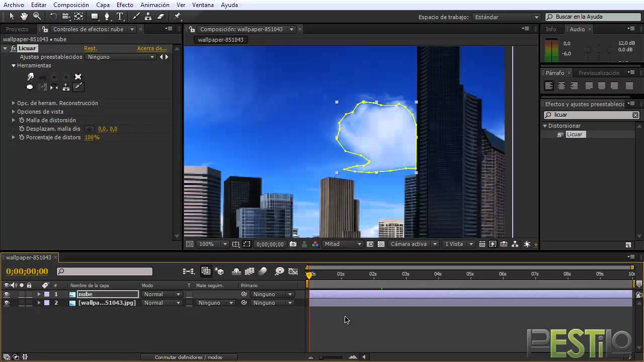Image resolution: width=644 pixels, height=362 pixels.
Task: Select the Pan Behind anchor point tool
Action: pos(78,16)
